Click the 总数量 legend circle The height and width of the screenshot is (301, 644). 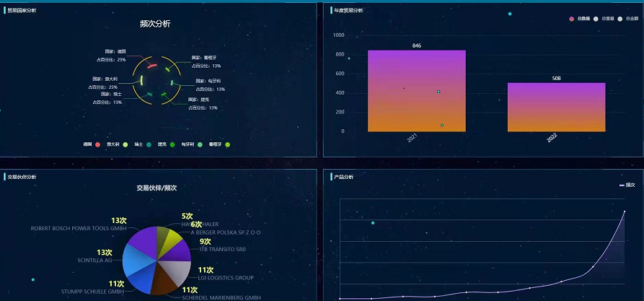tap(573, 19)
